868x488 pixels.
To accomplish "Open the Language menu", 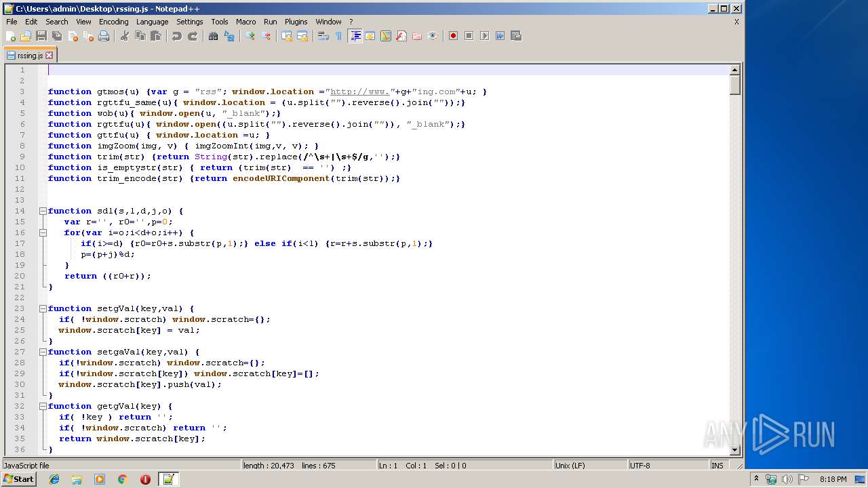I will pos(152,22).
